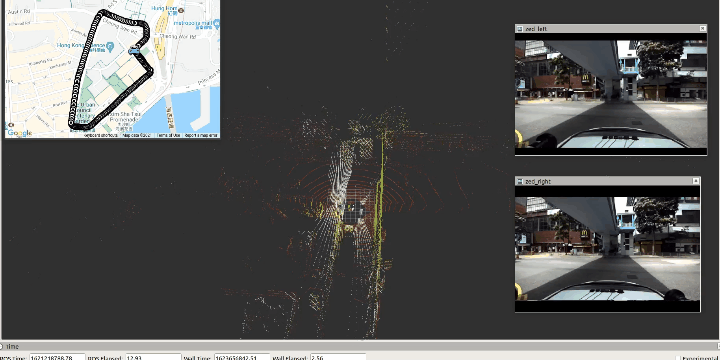Viewport: 720px width, 360px height.
Task: Float the zed_right panel using its title-bar button
Action: coord(696,181)
